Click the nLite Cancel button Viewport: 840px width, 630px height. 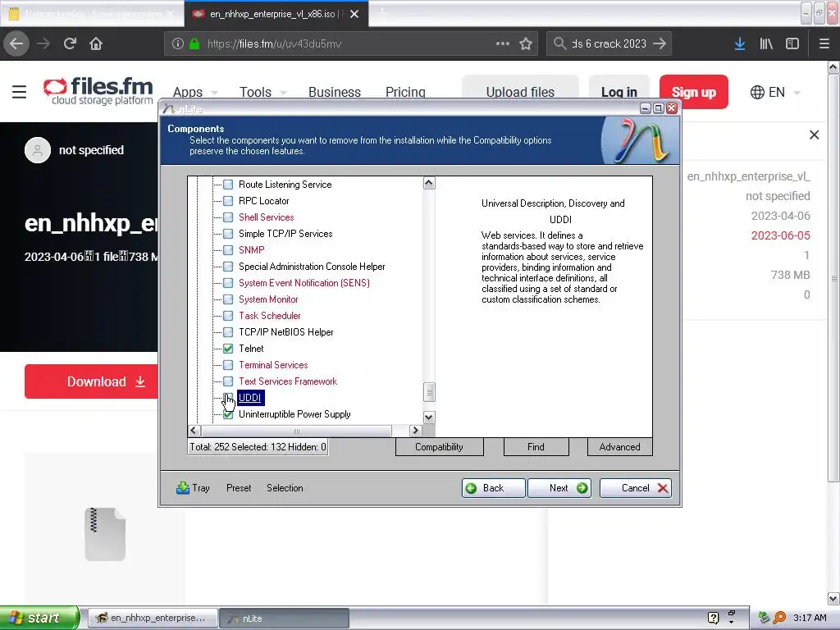coord(636,488)
